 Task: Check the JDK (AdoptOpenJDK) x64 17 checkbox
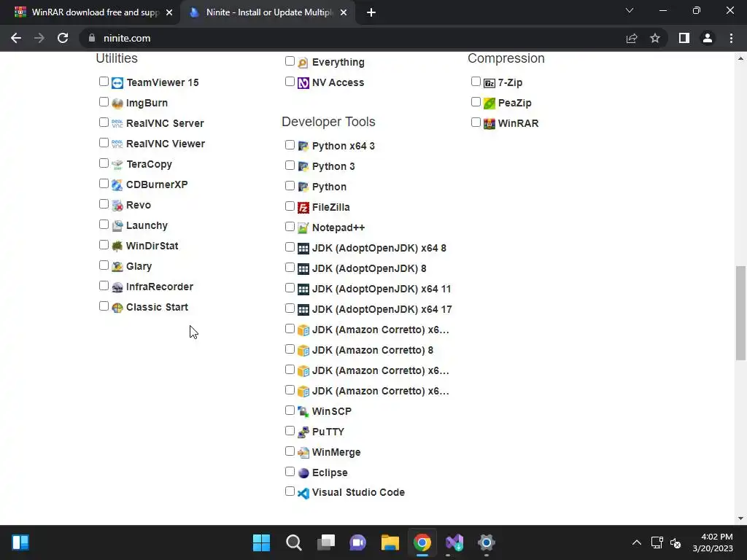(290, 308)
